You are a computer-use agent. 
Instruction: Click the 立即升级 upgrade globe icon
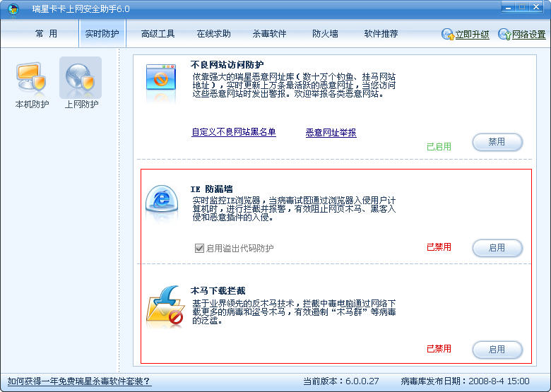(448, 34)
